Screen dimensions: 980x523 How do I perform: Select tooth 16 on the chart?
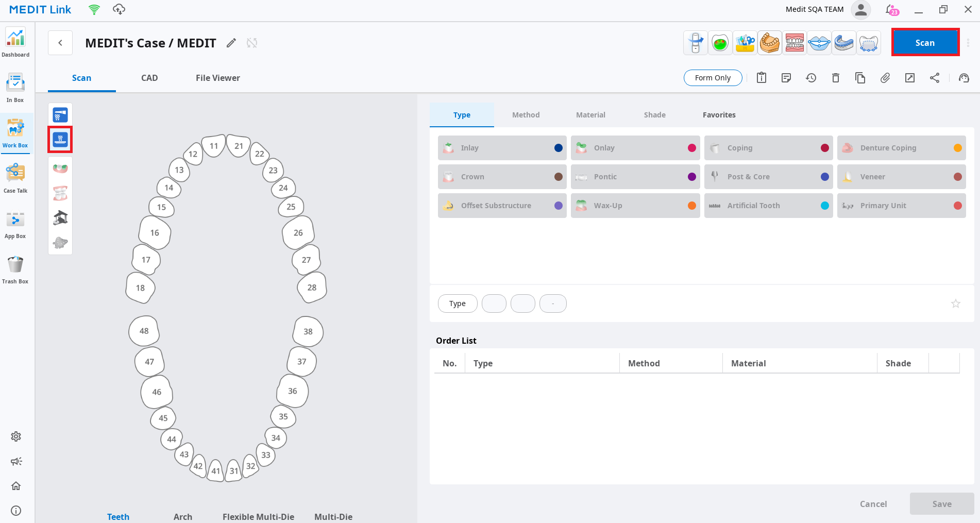tap(155, 233)
